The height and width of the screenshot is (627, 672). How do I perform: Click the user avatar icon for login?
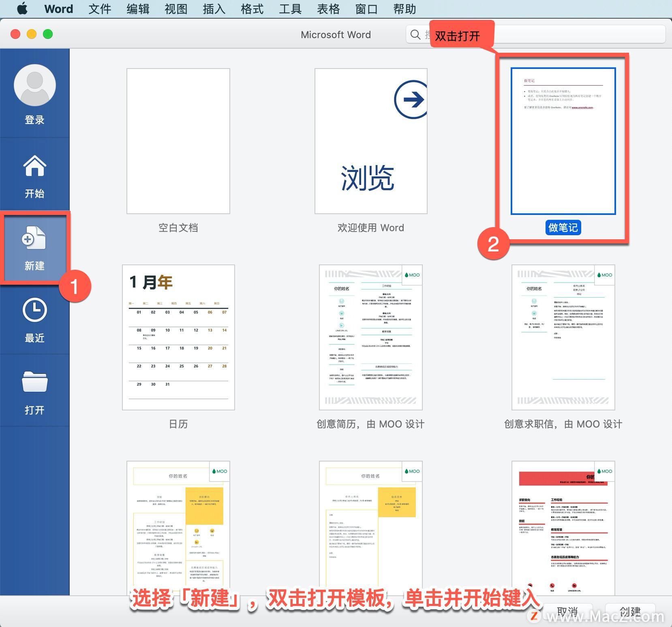coord(34,85)
